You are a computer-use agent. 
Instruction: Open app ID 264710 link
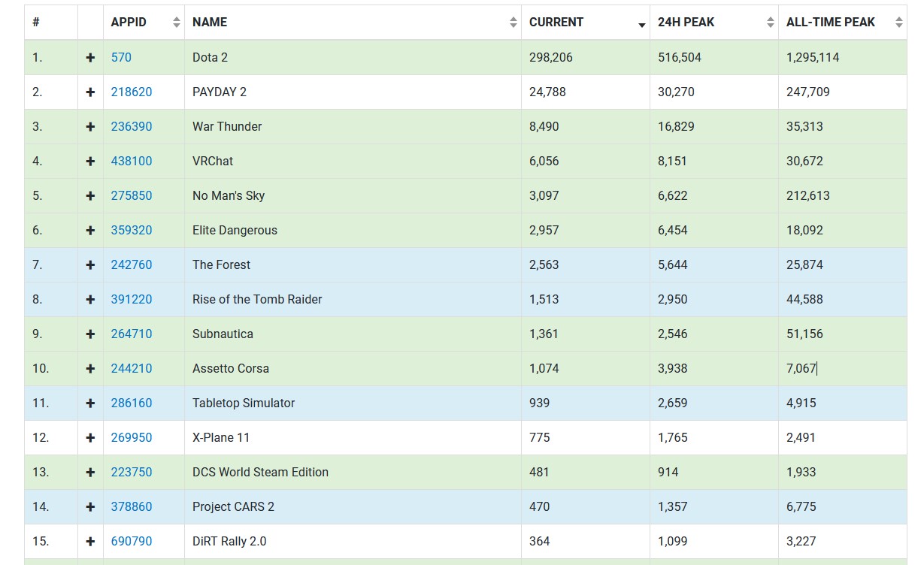pyautogui.click(x=132, y=334)
